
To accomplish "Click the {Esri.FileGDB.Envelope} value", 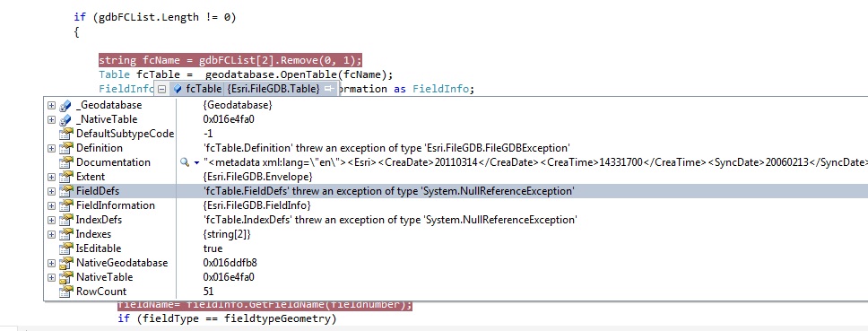I will tap(258, 177).
